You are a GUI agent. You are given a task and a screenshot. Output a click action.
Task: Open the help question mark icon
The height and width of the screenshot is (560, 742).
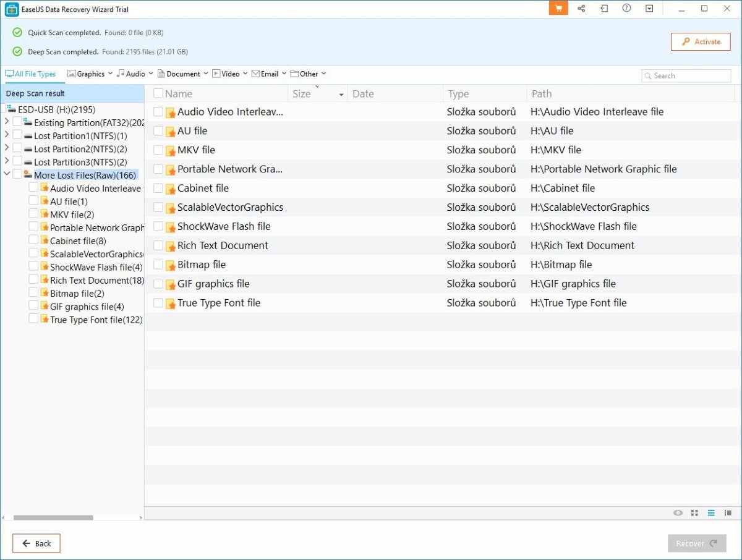(x=627, y=9)
